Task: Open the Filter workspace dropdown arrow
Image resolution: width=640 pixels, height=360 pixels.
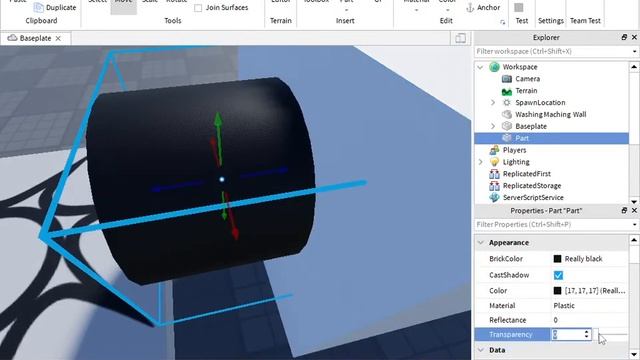Action: [x=634, y=51]
